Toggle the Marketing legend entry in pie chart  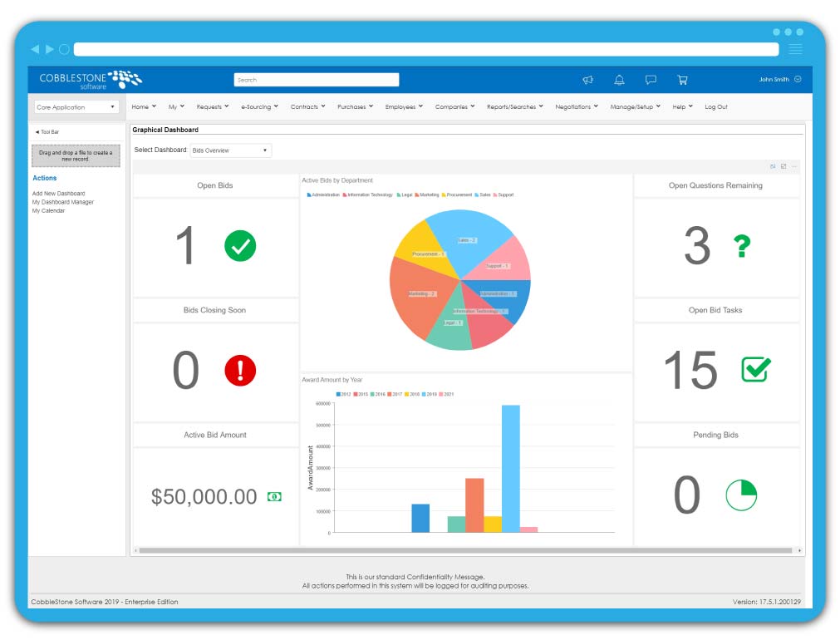click(x=427, y=195)
